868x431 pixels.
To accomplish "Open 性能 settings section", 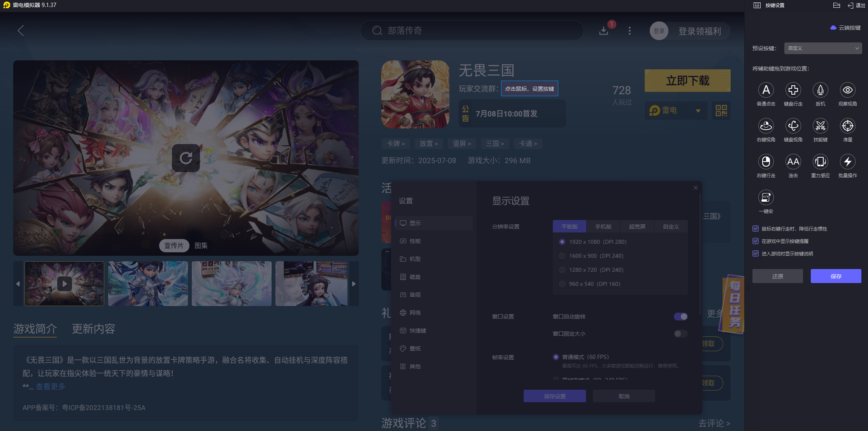I will [434, 241].
